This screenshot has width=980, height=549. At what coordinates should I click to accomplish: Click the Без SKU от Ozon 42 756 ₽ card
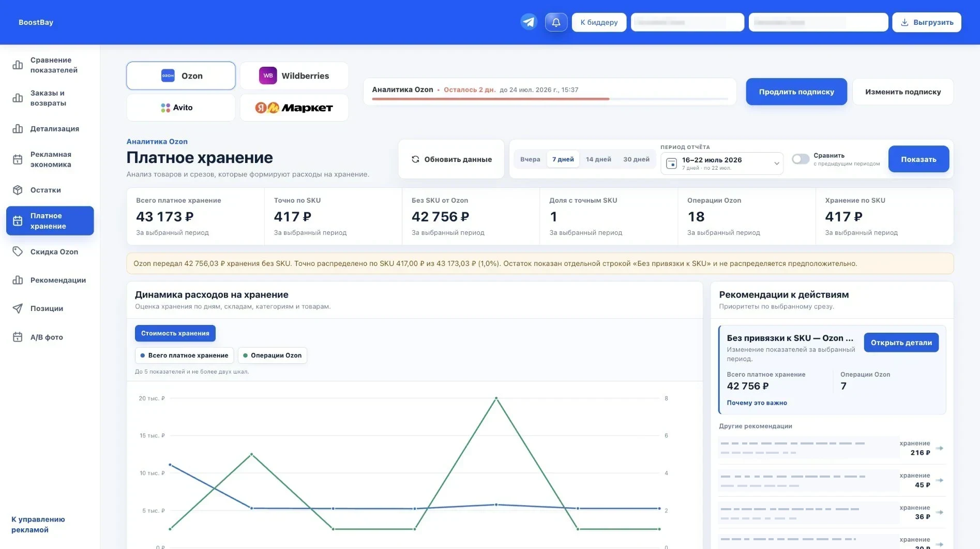[471, 216]
